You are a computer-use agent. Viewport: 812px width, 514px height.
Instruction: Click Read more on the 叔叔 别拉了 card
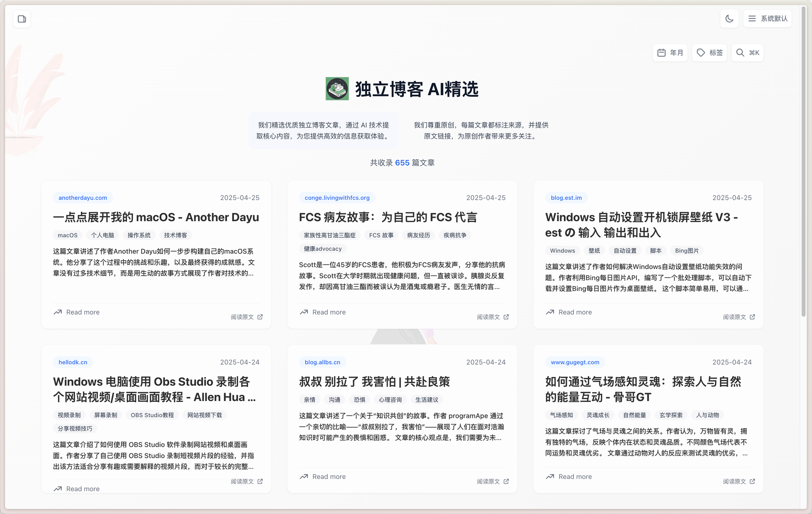point(329,477)
